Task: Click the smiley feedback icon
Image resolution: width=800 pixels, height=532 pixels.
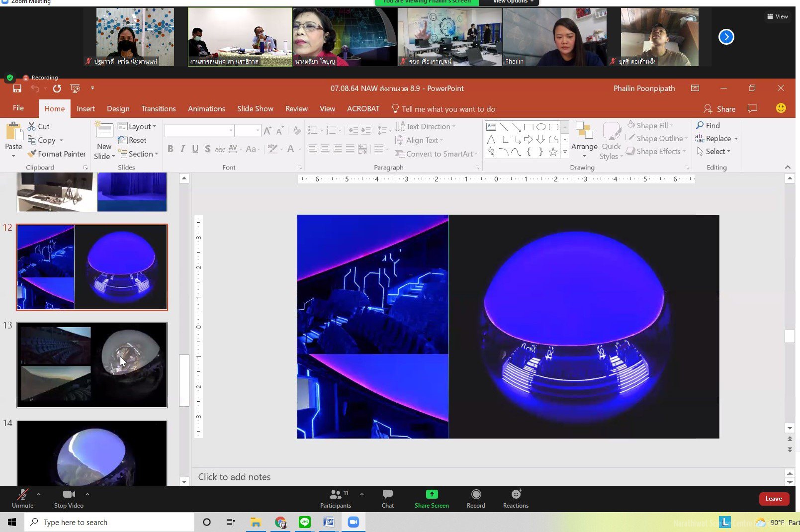Action: click(x=781, y=108)
